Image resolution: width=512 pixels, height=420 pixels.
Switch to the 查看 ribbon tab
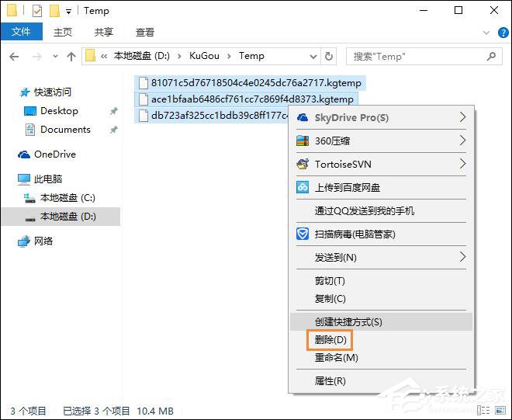tap(144, 32)
